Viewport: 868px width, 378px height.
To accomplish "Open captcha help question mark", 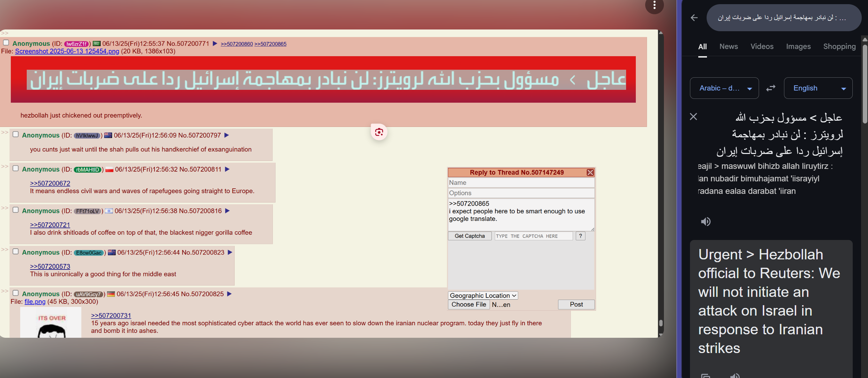I will click(x=580, y=236).
